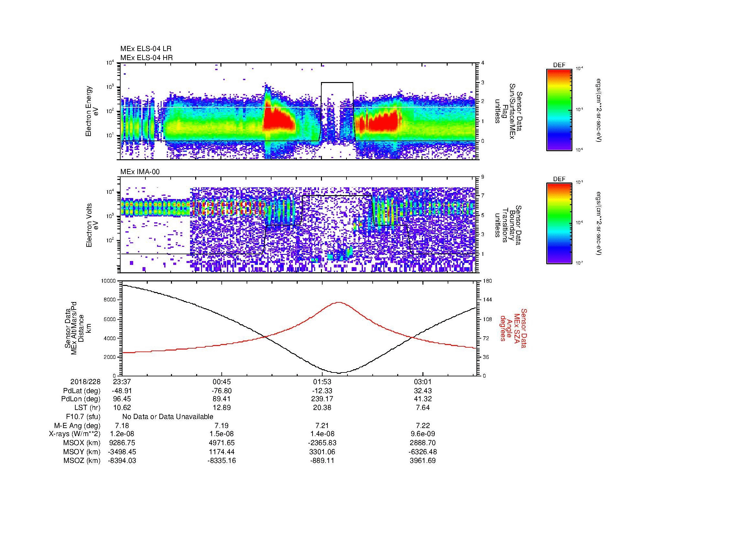
Task: Click the PdLat value -76.80
Action: [222, 391]
